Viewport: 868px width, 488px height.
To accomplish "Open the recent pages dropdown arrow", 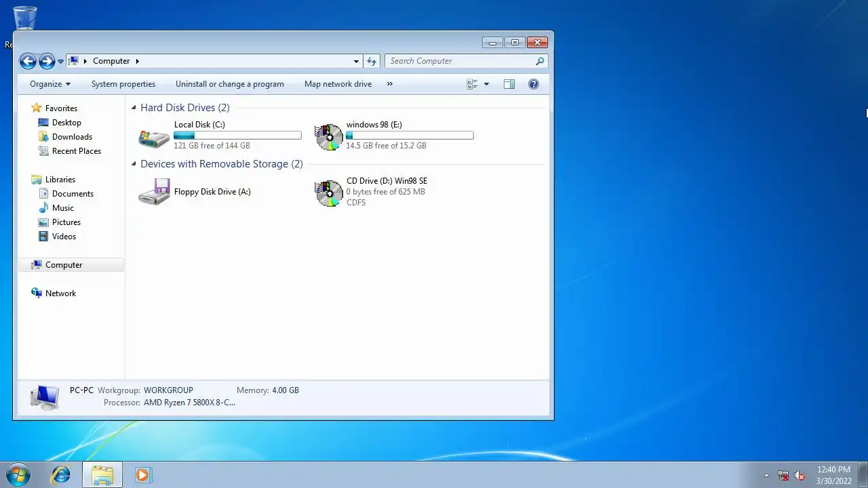I will coord(60,62).
